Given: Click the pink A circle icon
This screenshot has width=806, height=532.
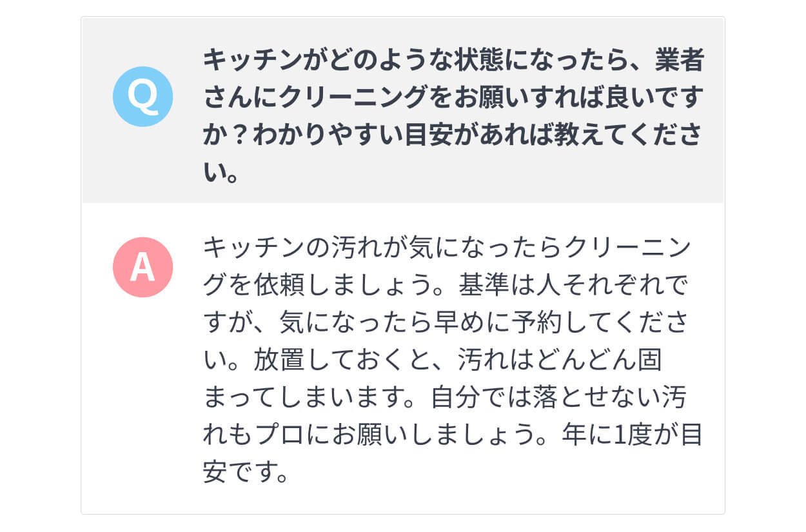Looking at the screenshot, I should point(143,267).
